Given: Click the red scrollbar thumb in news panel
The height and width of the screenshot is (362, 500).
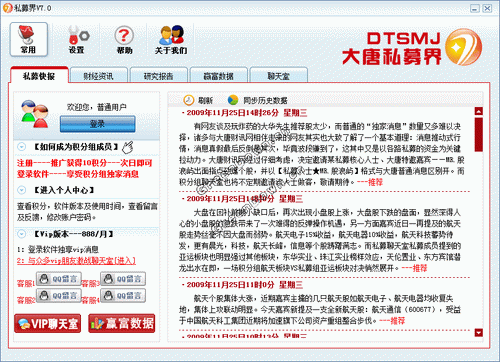Looking at the screenshot, I should [x=479, y=134].
